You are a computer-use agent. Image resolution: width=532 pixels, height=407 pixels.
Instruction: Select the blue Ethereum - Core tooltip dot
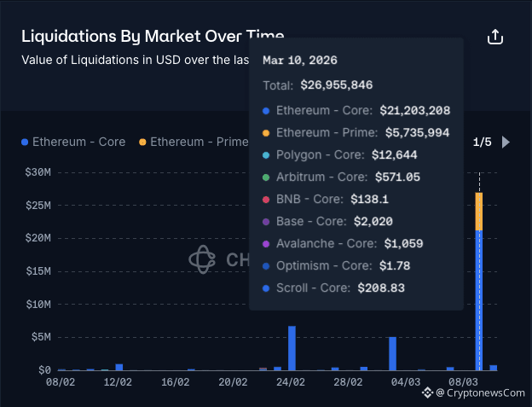[x=267, y=111]
